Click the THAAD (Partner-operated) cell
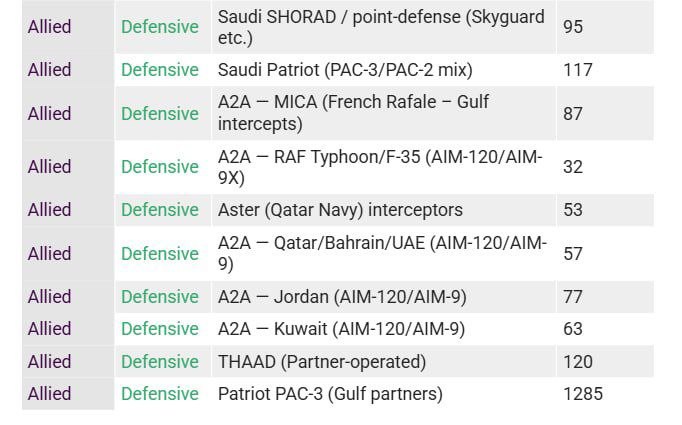This screenshot has height=425, width=682. [321, 362]
